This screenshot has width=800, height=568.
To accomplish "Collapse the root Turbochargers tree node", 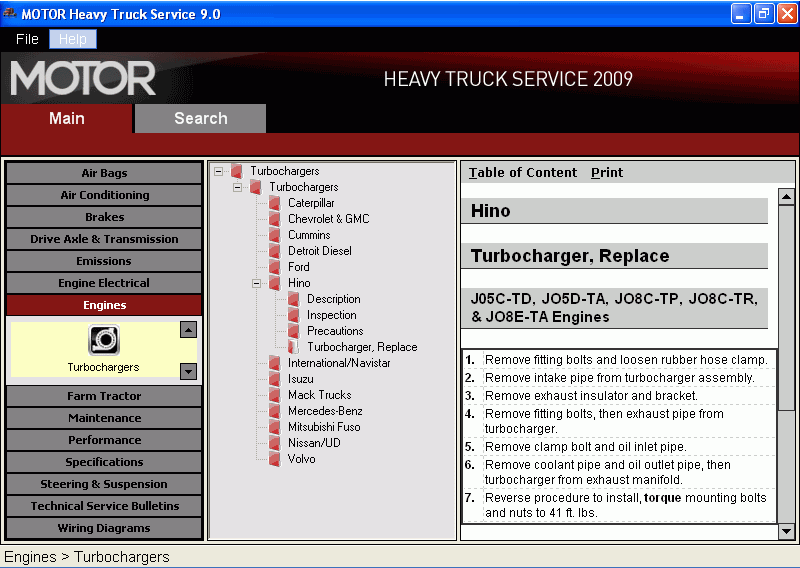I will click(218, 171).
